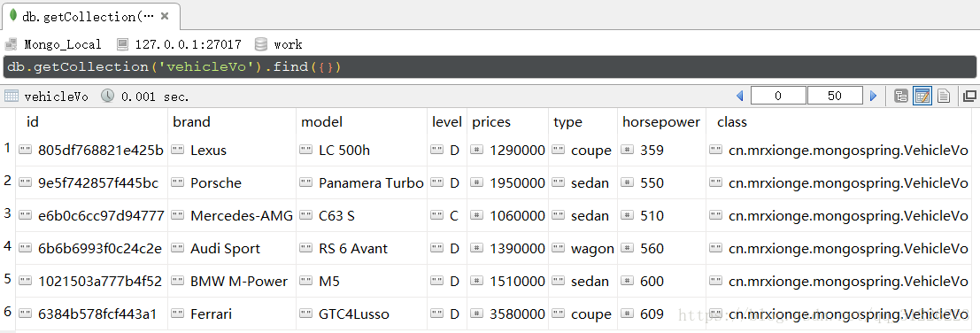
Task: Click the vehicleVo collection table icon
Action: [x=11, y=97]
